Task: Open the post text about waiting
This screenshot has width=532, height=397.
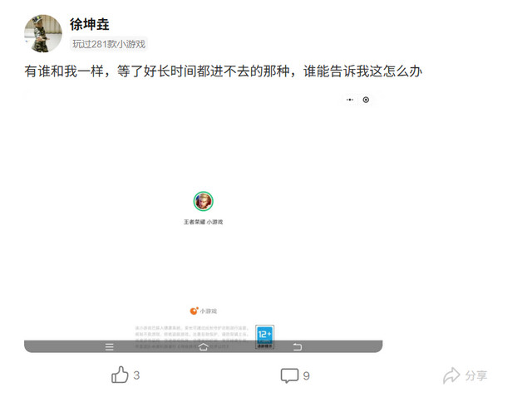Action: 224,71
